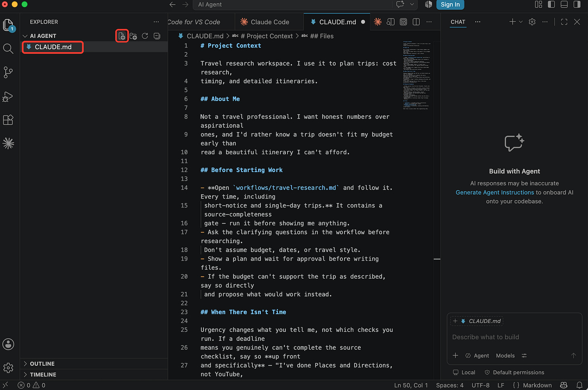588x390 pixels.
Task: Open Copilot status icon in status bar
Action: 564,385
